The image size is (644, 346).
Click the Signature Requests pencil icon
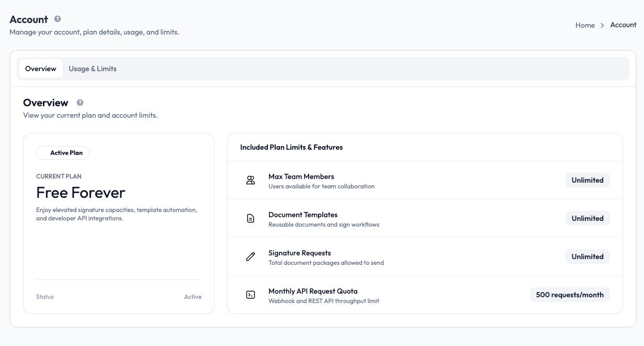pos(251,256)
